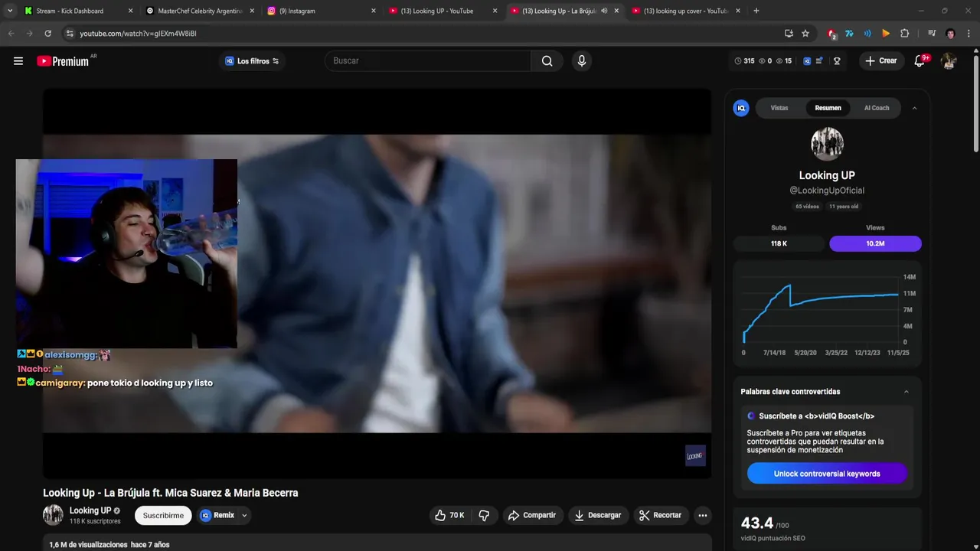Viewport: 980px width, 551px height.
Task: Collapse Palabras clave controvertidas section
Action: tap(906, 392)
